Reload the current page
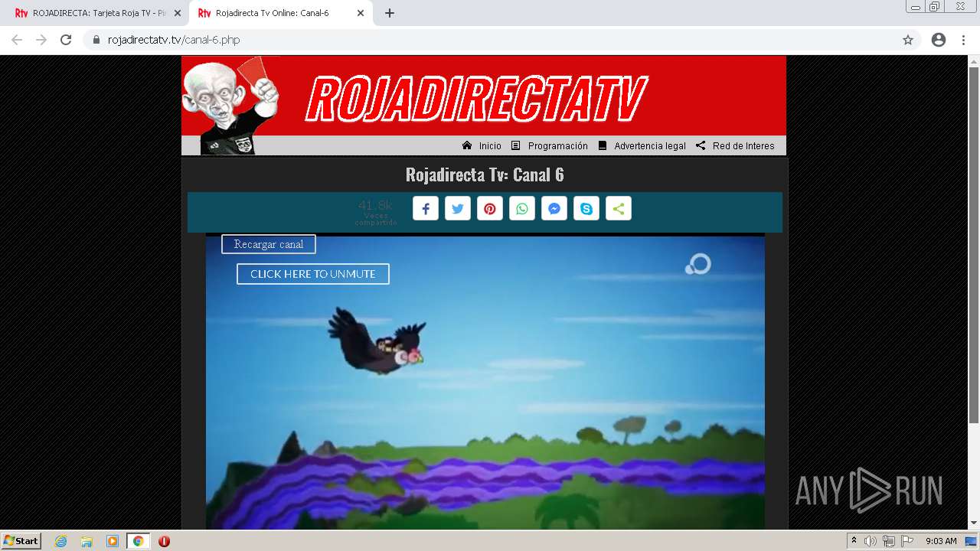980x551 pixels. point(66,40)
